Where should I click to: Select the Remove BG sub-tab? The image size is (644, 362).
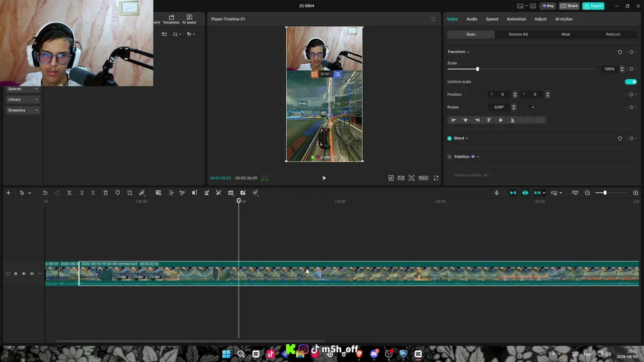point(518,34)
